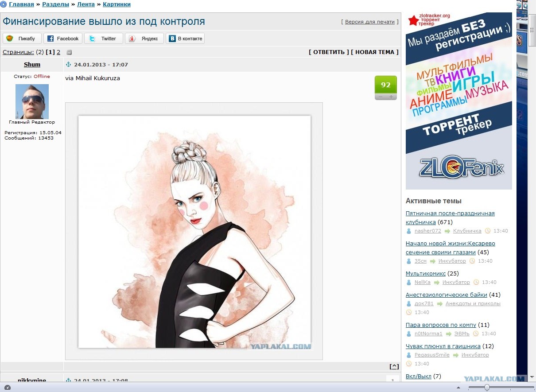
Task: Go to the Лента breadcrumb link
Action: coord(86,4)
